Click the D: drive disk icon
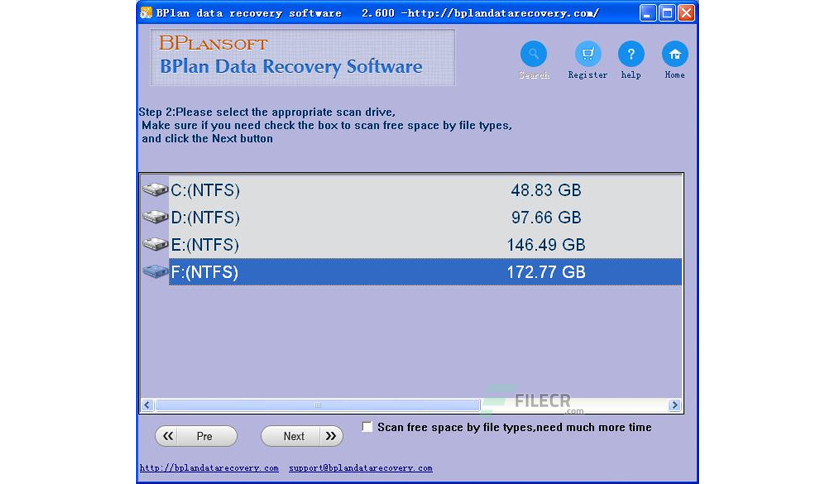This screenshot has width=836, height=484. (155, 217)
